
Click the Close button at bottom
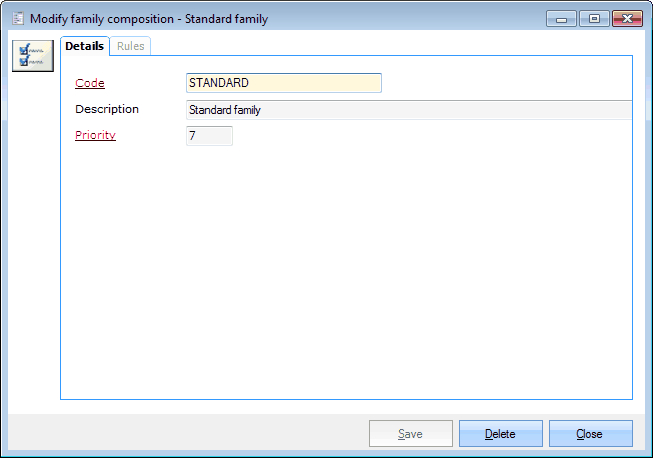590,434
